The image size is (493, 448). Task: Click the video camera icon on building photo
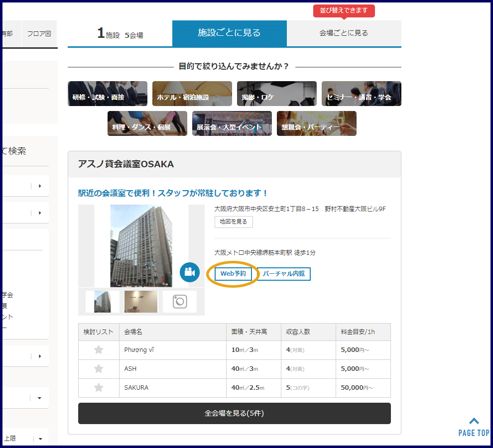189,272
